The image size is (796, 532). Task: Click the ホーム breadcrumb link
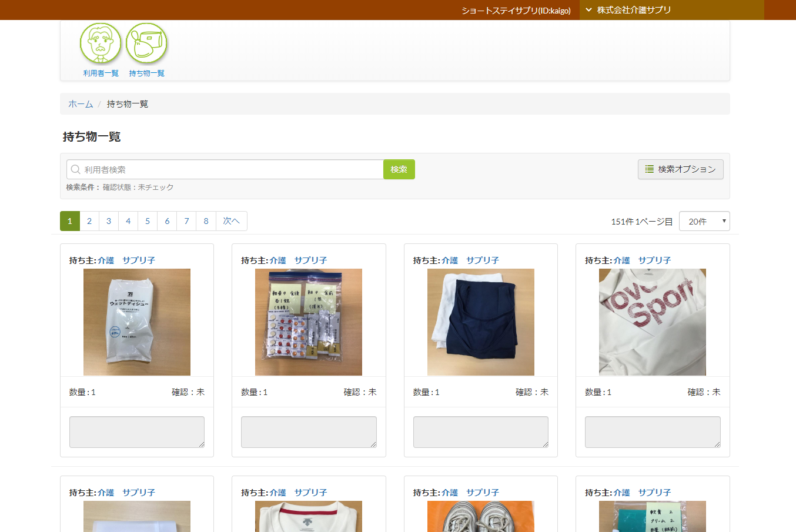coord(81,104)
